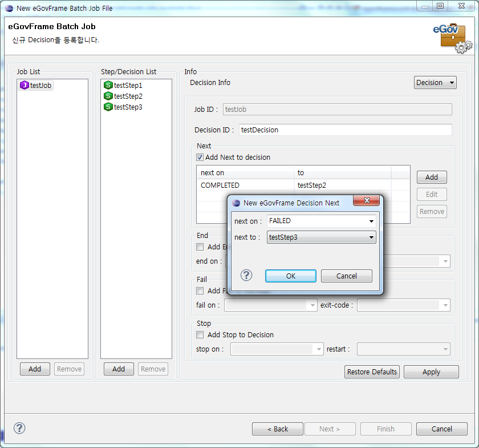Click the 'next on' column header
The height and width of the screenshot is (448, 479).
pos(245,173)
